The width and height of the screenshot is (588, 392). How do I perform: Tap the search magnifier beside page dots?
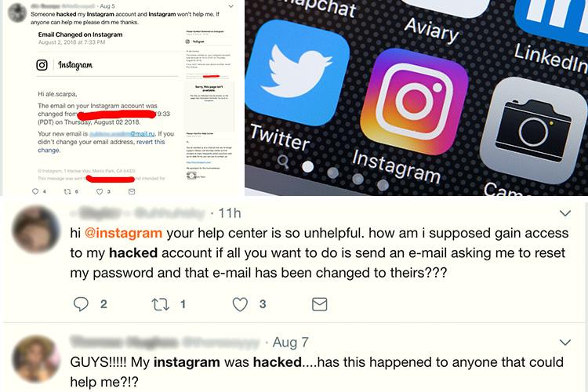283,162
